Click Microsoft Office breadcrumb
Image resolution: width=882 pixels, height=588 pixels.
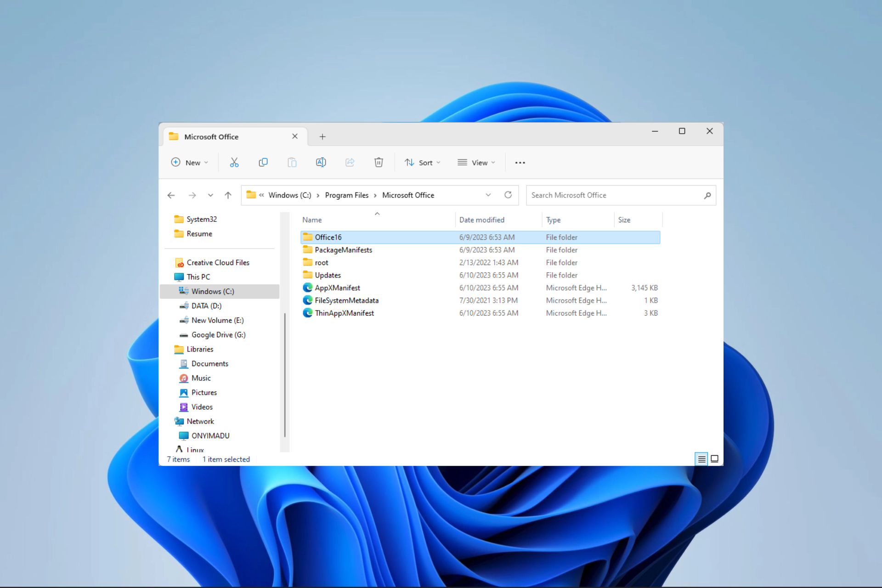[x=408, y=195]
